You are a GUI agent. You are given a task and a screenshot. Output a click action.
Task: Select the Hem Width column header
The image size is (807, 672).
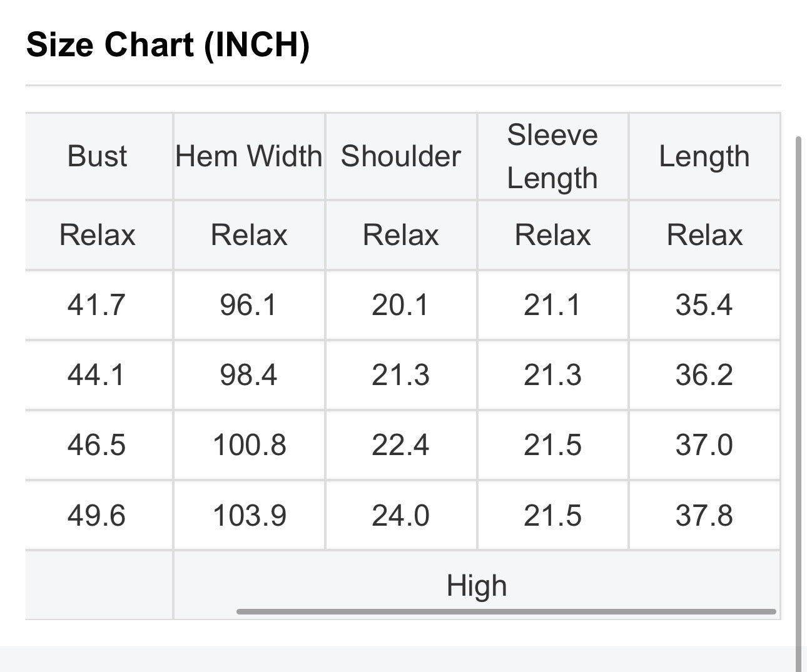coord(249,156)
